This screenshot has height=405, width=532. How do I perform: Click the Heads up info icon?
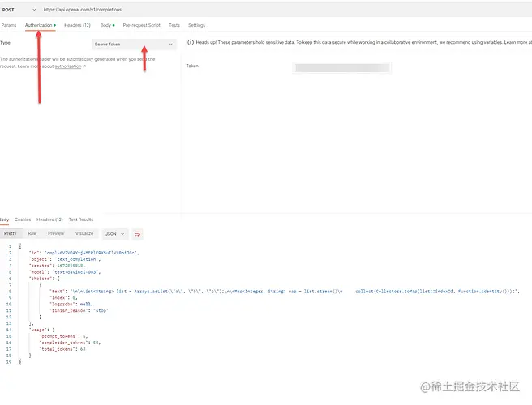click(x=191, y=43)
